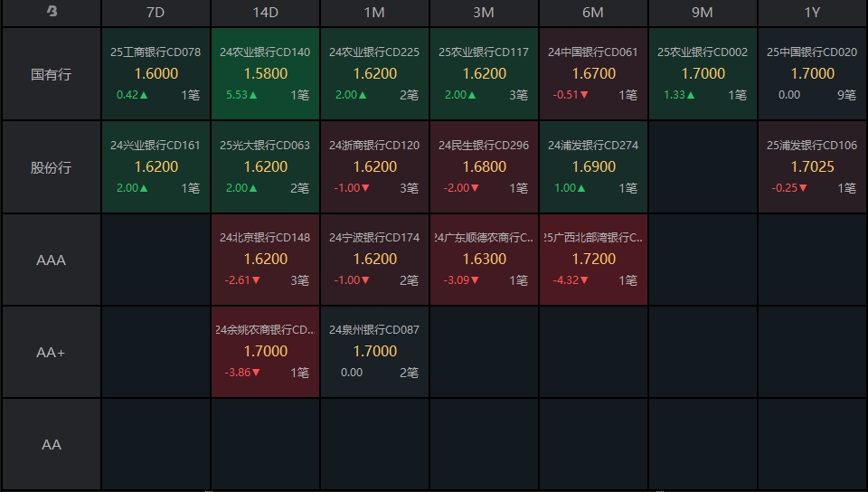Click the AAA rating row label

point(51,260)
